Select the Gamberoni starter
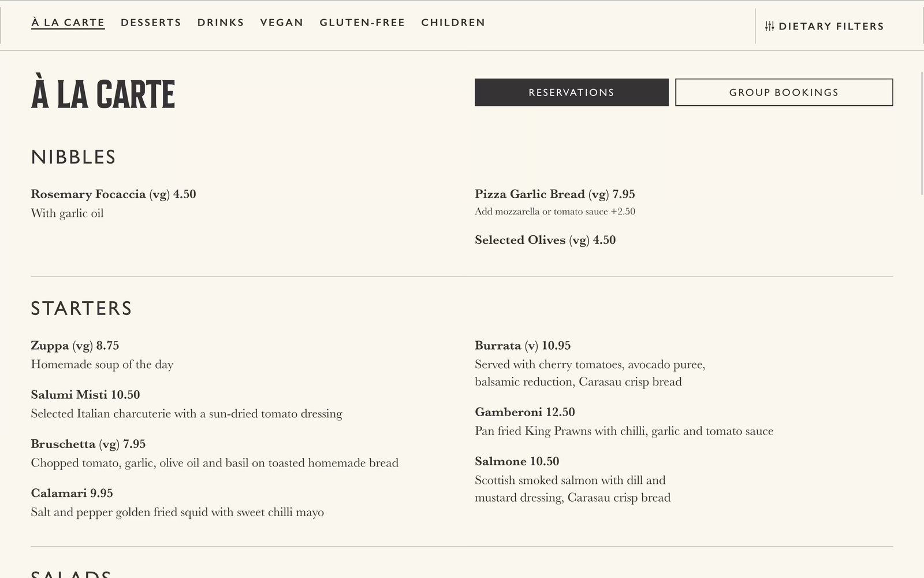Screen dimensions: 924x578 click(508, 412)
